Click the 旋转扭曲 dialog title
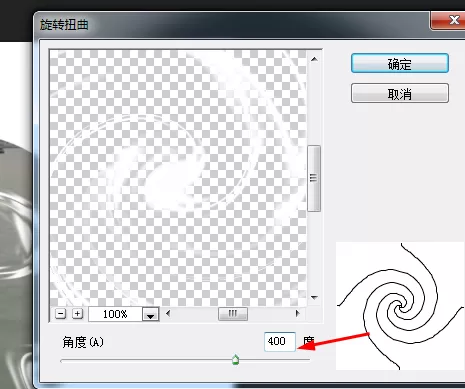The height and width of the screenshot is (389, 465). pos(64,25)
